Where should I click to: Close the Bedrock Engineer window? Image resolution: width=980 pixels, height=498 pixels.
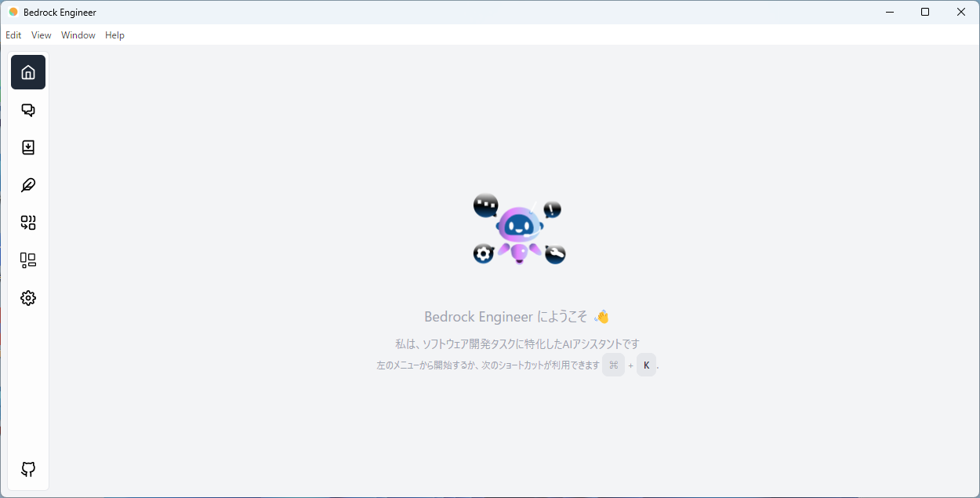point(961,12)
